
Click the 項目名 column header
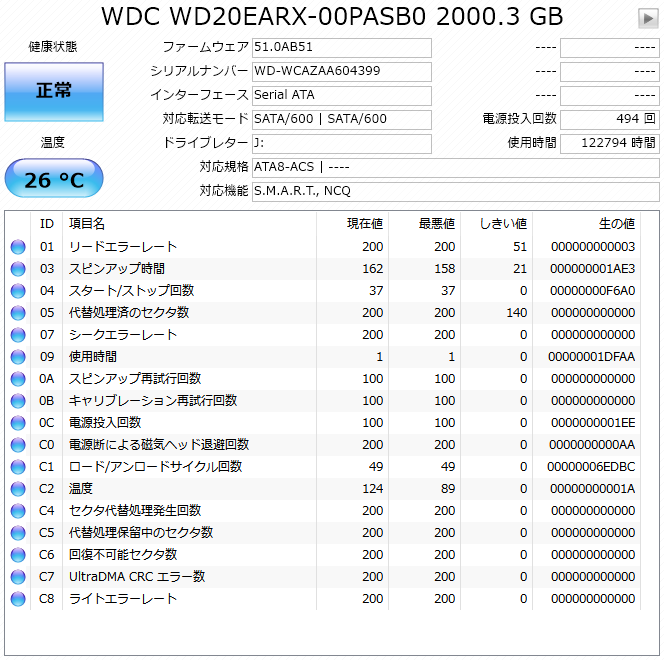click(x=86, y=223)
